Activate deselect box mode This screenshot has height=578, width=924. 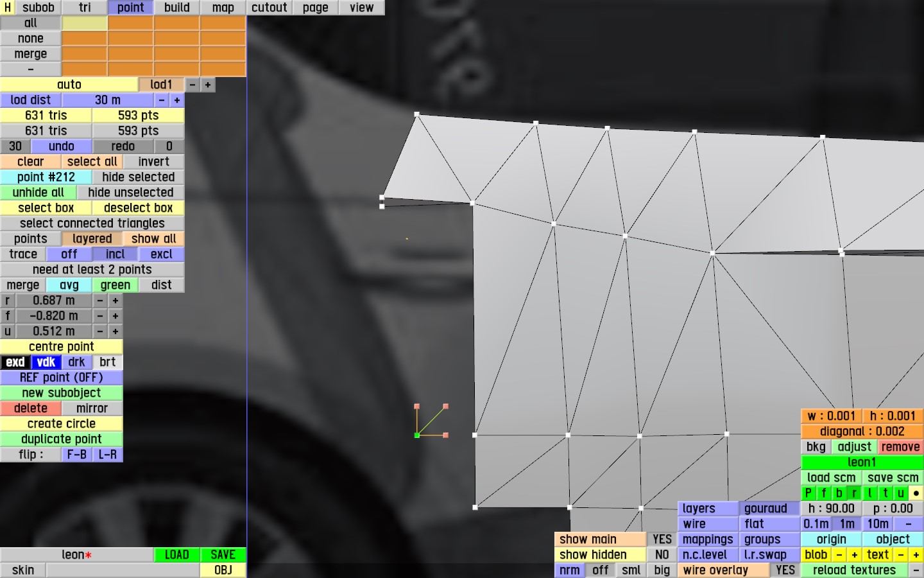click(x=139, y=208)
